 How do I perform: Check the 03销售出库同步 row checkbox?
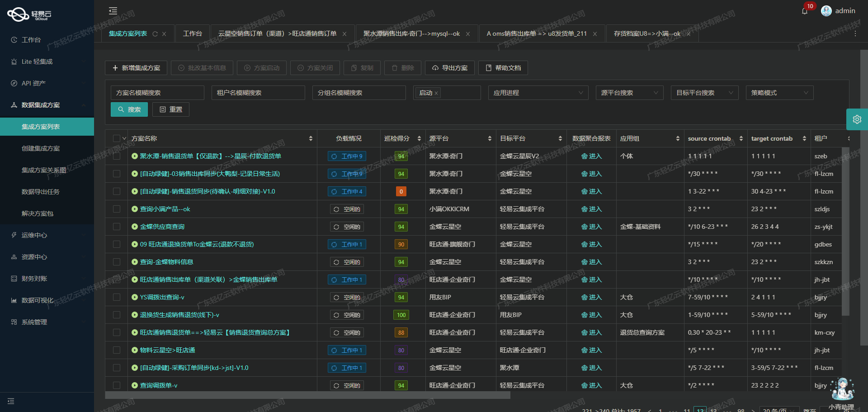[x=117, y=174]
